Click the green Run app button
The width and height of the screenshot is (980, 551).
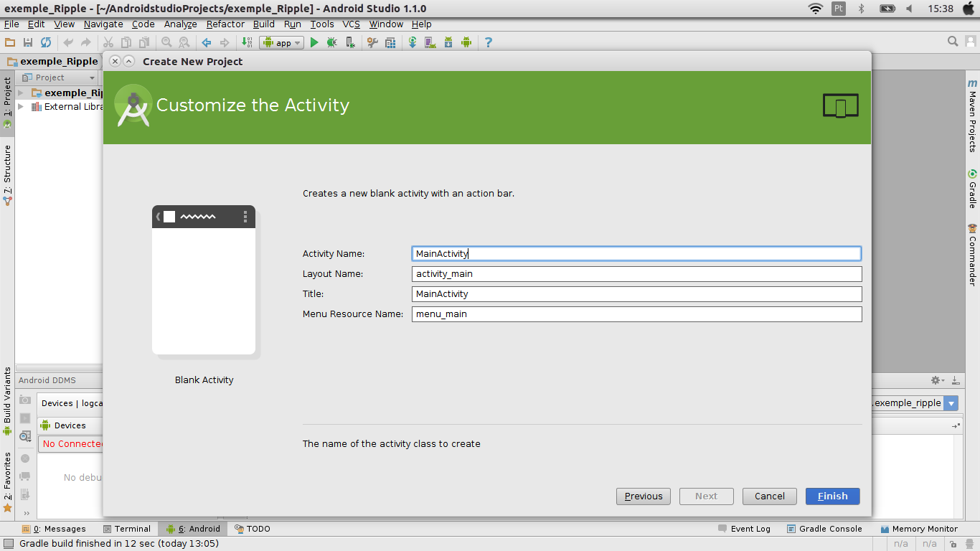(314, 42)
